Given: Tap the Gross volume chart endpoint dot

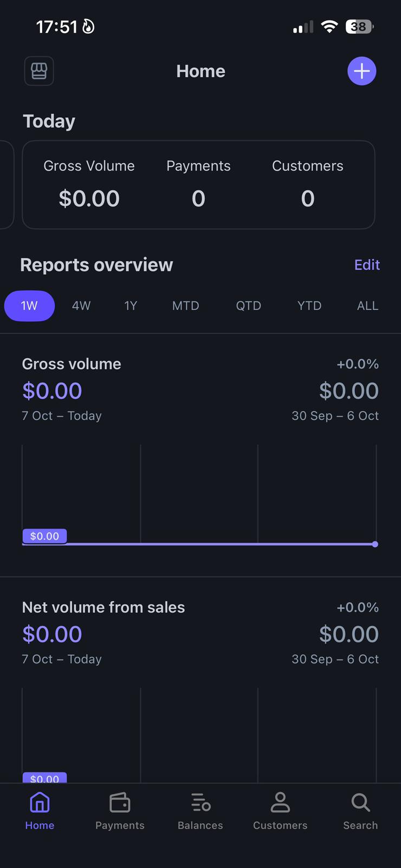Looking at the screenshot, I should click(x=375, y=544).
